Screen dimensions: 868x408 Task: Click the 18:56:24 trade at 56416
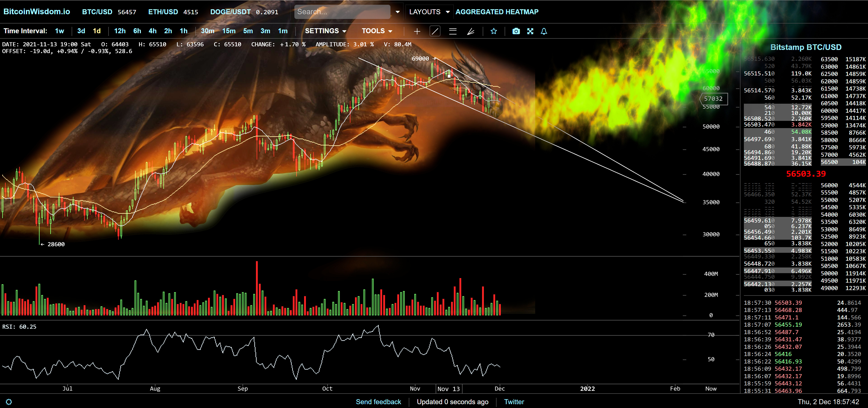point(802,354)
